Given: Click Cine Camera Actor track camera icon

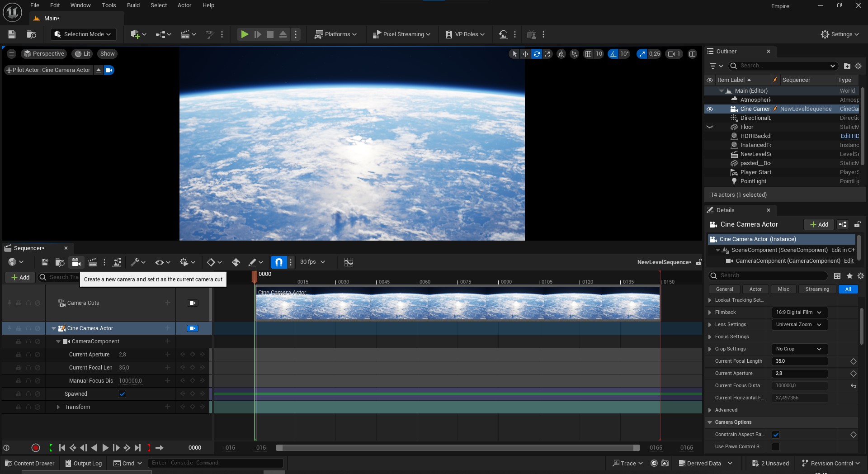Looking at the screenshot, I should tap(193, 328).
